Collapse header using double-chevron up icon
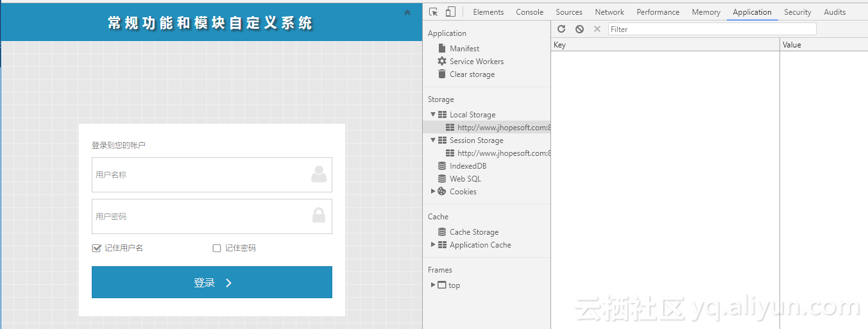 click(x=407, y=12)
